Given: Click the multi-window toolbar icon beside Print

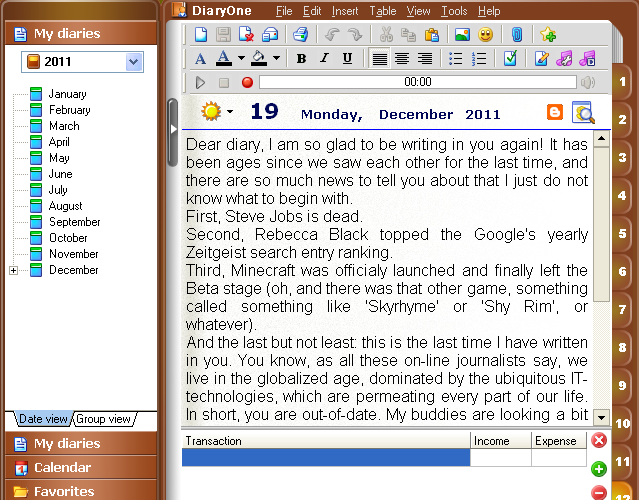Looking at the screenshot, I should point(270,35).
